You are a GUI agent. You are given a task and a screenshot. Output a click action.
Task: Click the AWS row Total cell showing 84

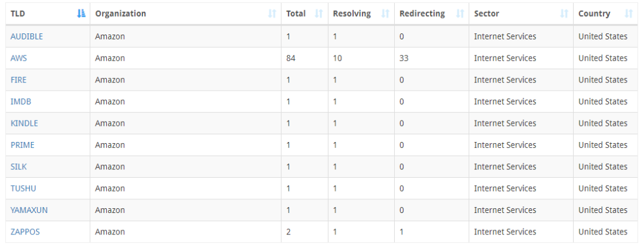click(291, 58)
